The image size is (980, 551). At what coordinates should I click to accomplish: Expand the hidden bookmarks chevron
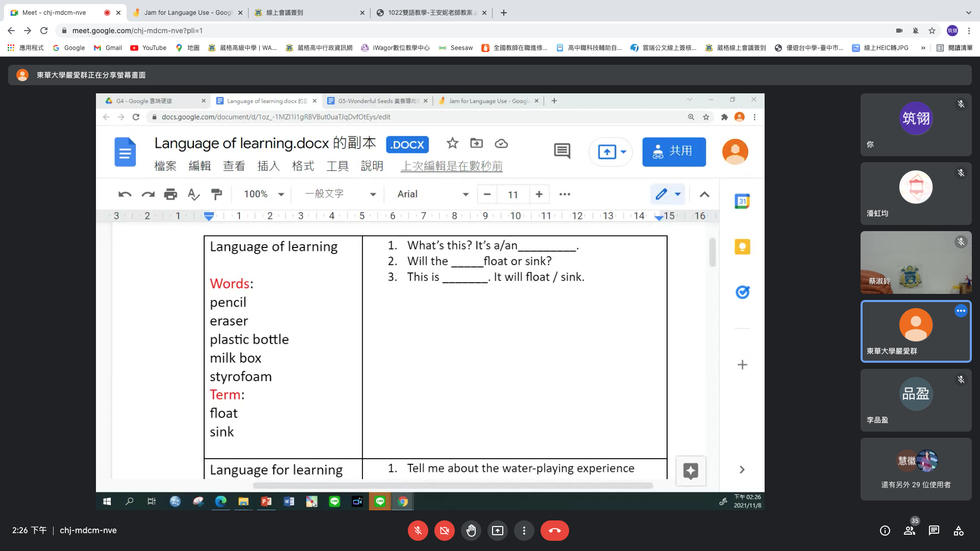point(923,48)
